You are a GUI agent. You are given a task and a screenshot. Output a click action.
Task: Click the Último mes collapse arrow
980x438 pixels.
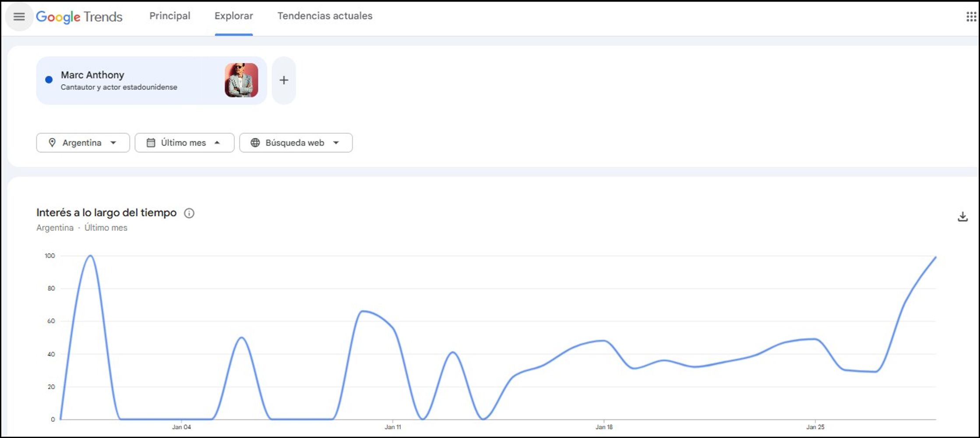click(x=217, y=143)
